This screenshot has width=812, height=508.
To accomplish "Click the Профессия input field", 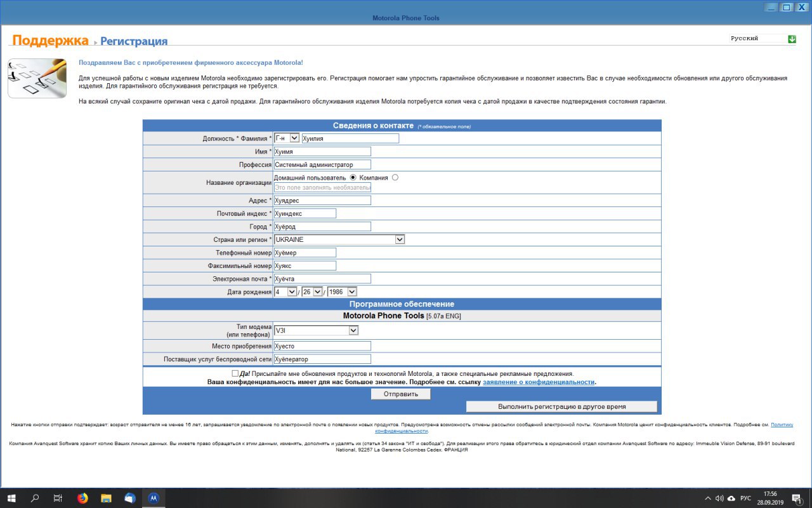I will [322, 164].
